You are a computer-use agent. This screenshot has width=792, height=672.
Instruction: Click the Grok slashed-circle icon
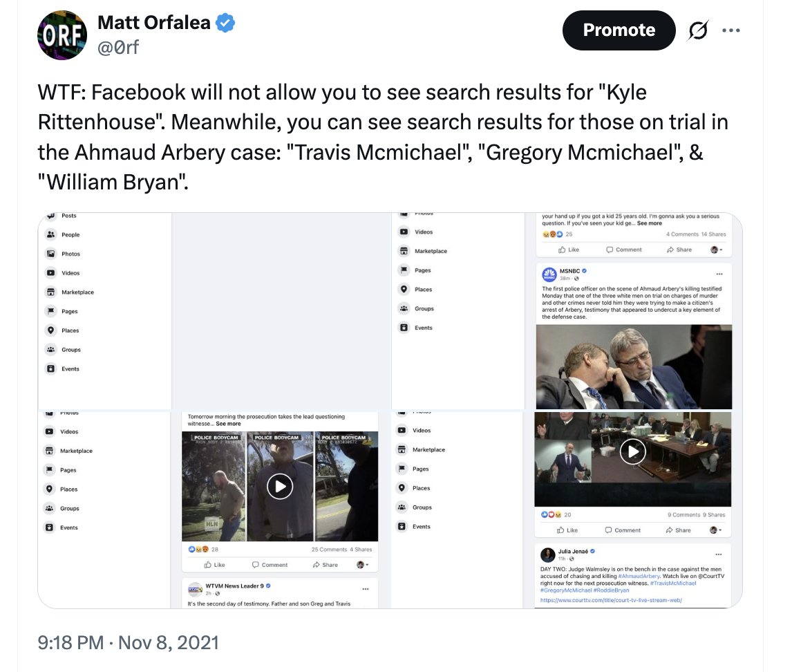pos(697,30)
